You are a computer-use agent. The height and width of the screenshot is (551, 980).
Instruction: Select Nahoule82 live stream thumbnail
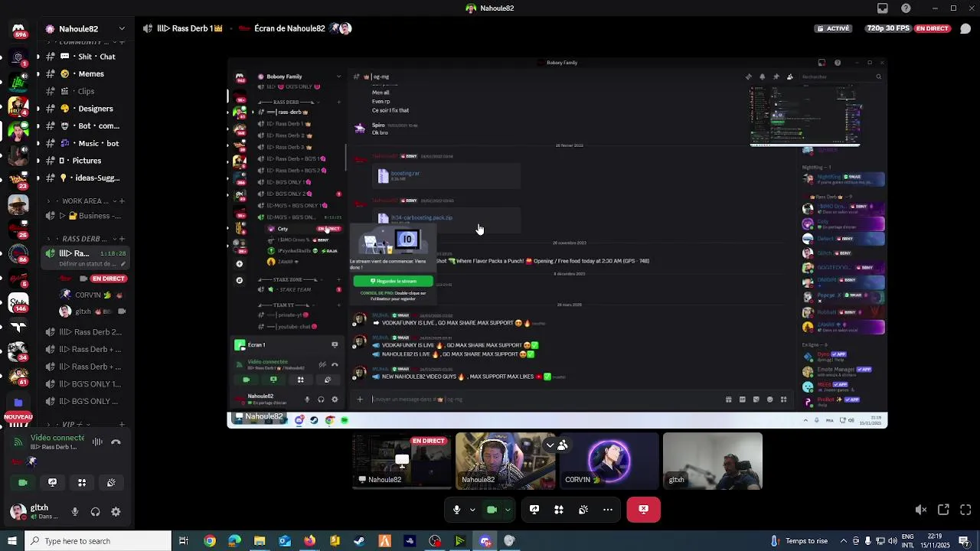click(401, 461)
